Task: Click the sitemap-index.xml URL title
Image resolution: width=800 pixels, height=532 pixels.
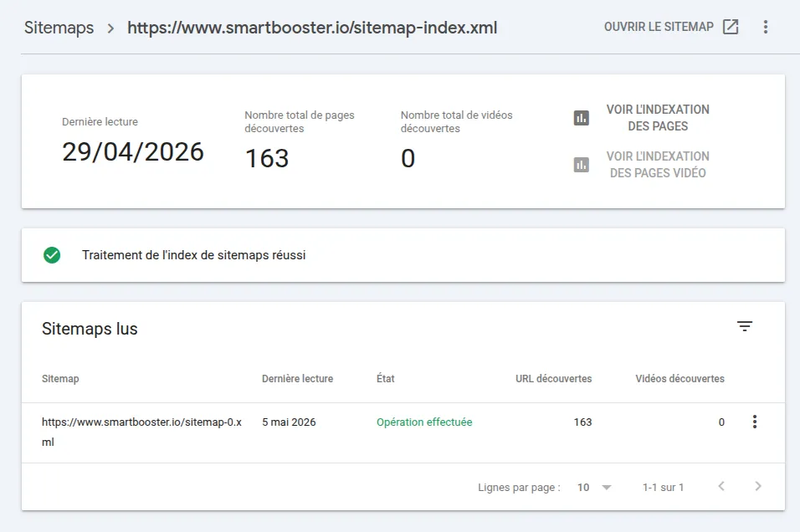Action: pos(312,28)
